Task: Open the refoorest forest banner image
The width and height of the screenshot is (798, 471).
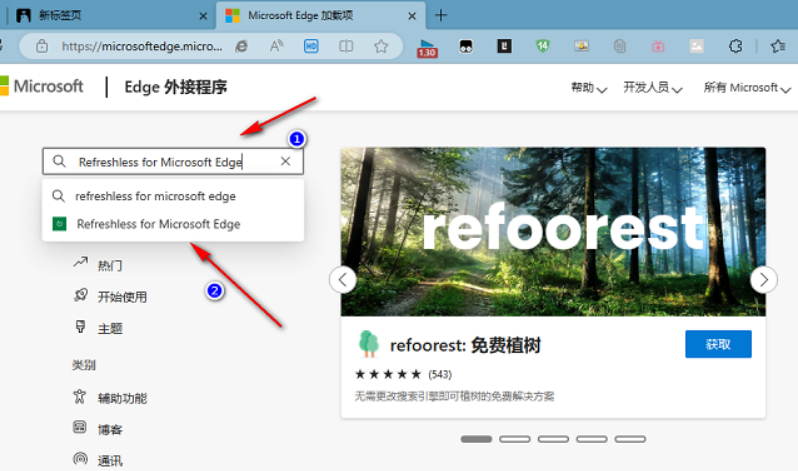Action: tap(553, 232)
